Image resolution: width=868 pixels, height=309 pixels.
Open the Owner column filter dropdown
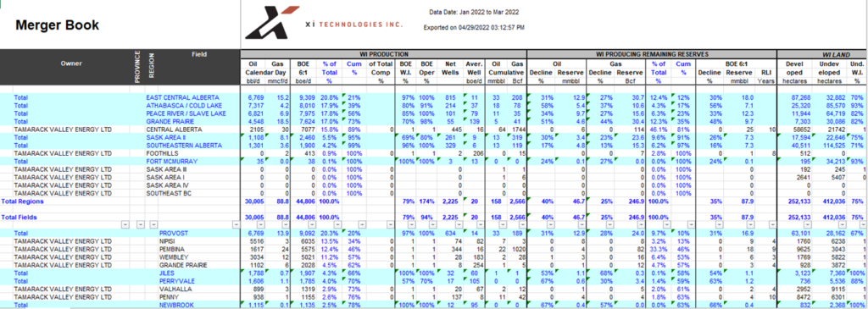click(x=125, y=224)
